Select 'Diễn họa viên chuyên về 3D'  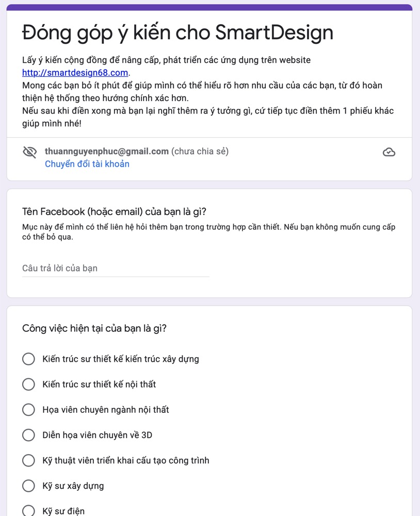click(x=29, y=435)
